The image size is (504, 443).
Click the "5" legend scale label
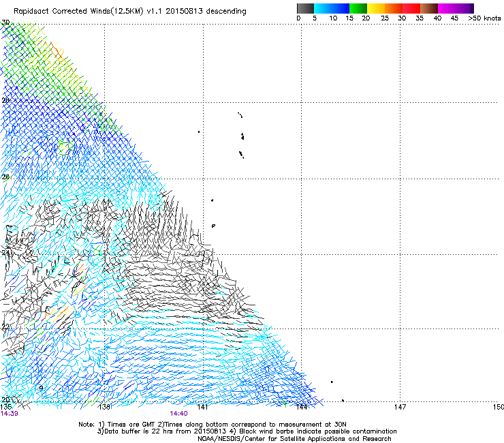pos(315,18)
